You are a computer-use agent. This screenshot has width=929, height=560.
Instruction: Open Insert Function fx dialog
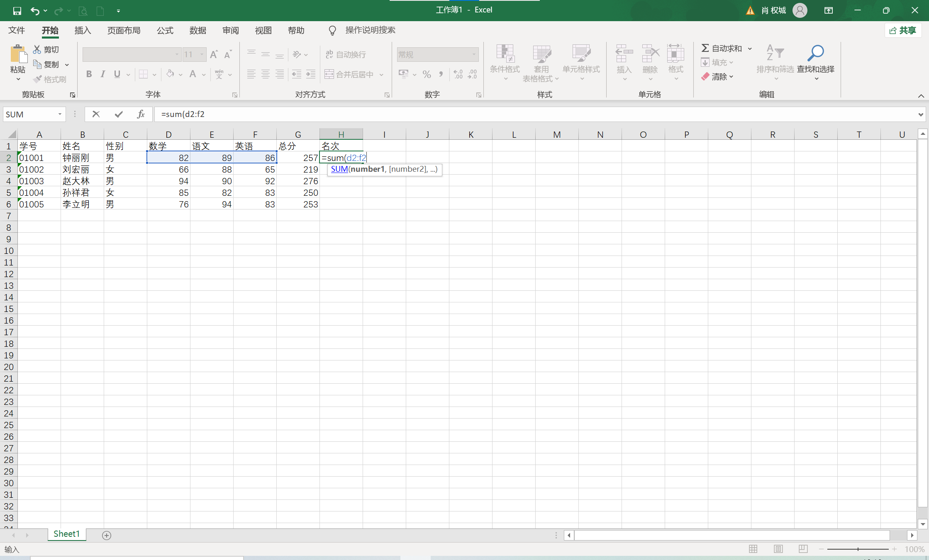[x=141, y=114]
